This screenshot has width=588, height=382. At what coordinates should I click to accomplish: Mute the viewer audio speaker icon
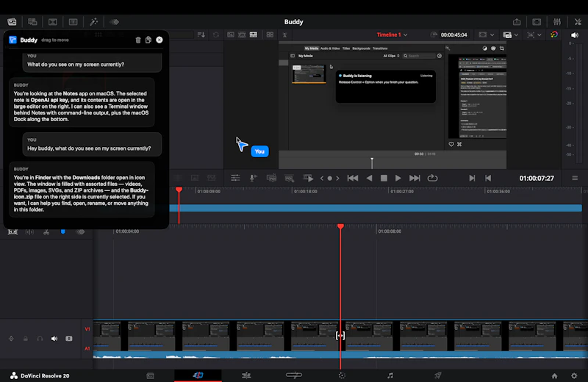pyautogui.click(x=575, y=35)
